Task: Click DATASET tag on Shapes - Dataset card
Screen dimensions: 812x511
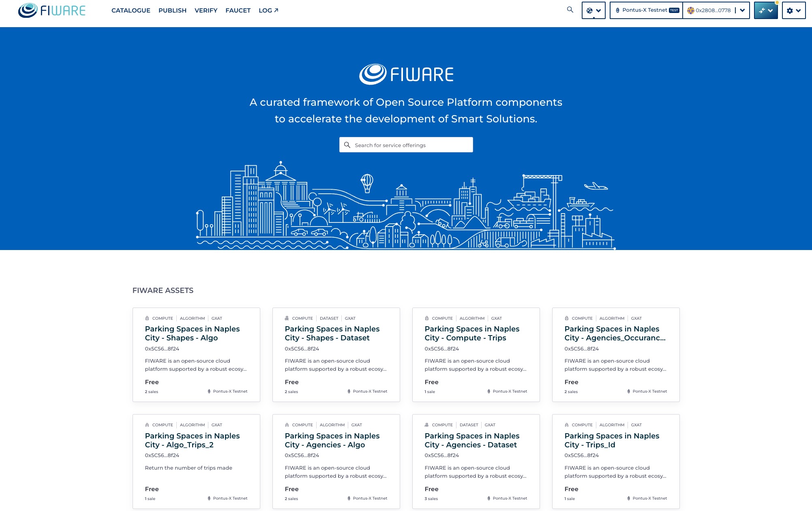Action: [329, 319]
